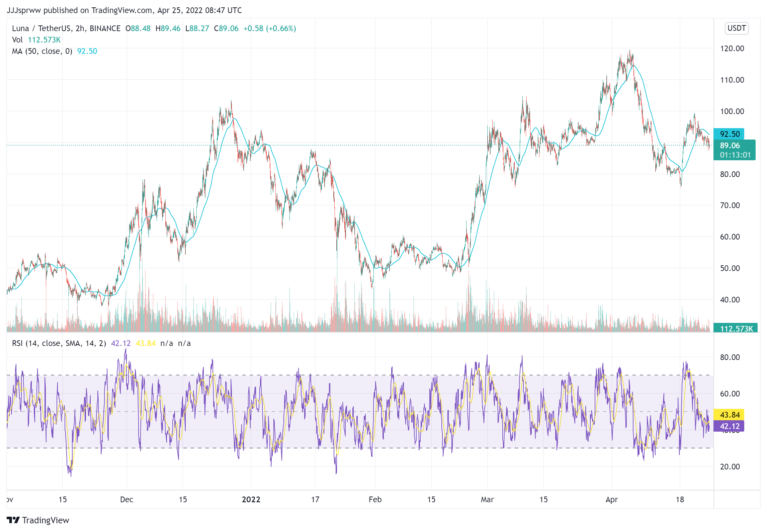Viewport: 767px width, 532px height.
Task: Click the 43.84 yellow RSI-MA axis tag
Action: (x=729, y=415)
